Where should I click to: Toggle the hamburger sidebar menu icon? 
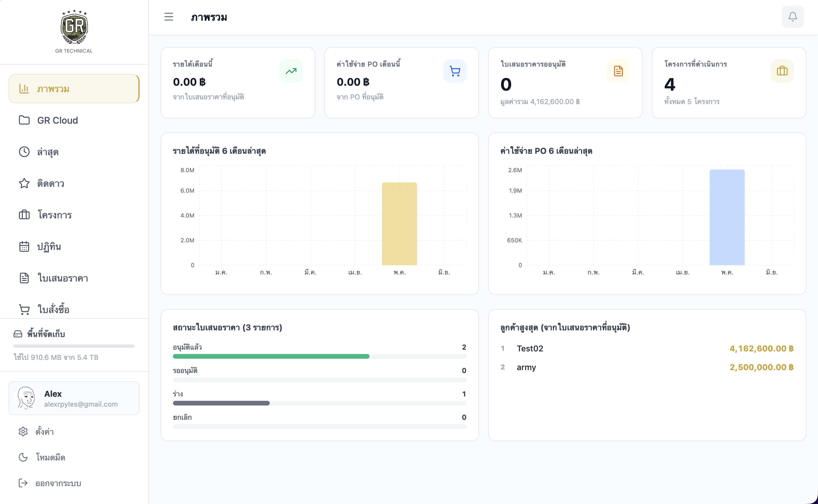(x=169, y=17)
